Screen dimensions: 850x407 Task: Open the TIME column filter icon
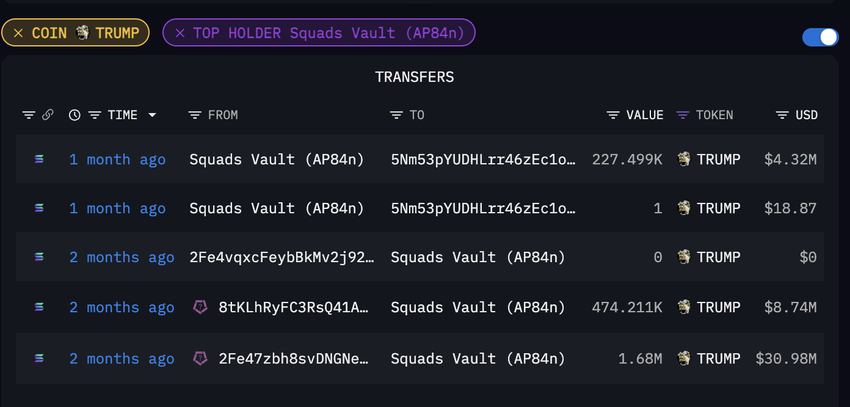(x=95, y=115)
